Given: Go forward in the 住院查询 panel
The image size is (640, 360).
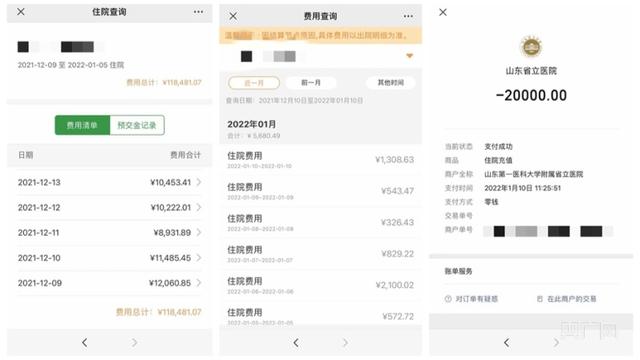Looking at the screenshot, I should [x=134, y=342].
